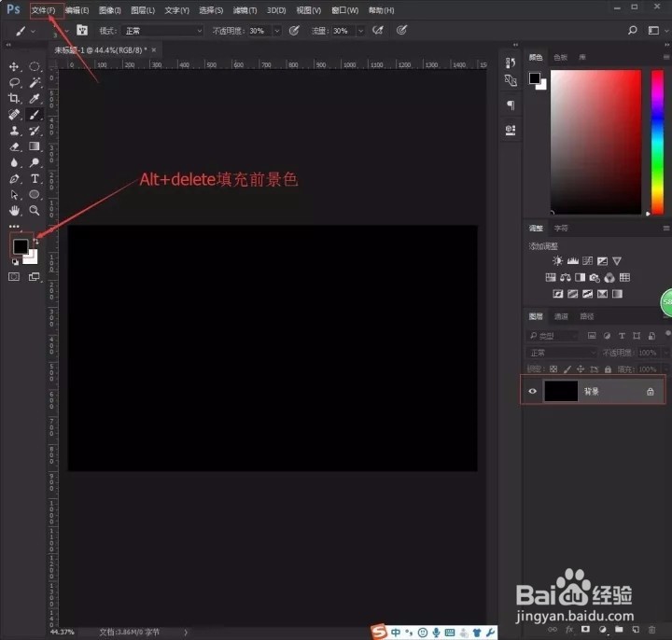Select the Brush tool in toolbox

[35, 115]
